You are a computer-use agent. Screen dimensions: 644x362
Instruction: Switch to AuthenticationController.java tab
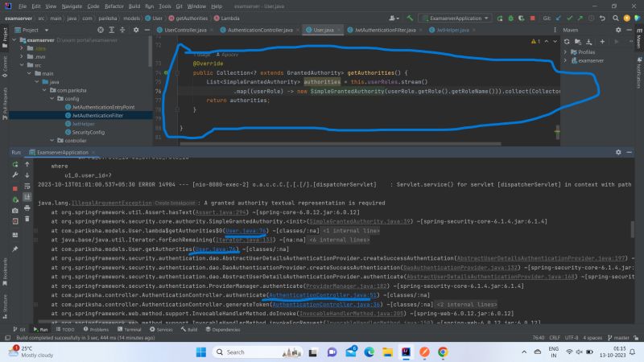(260, 30)
